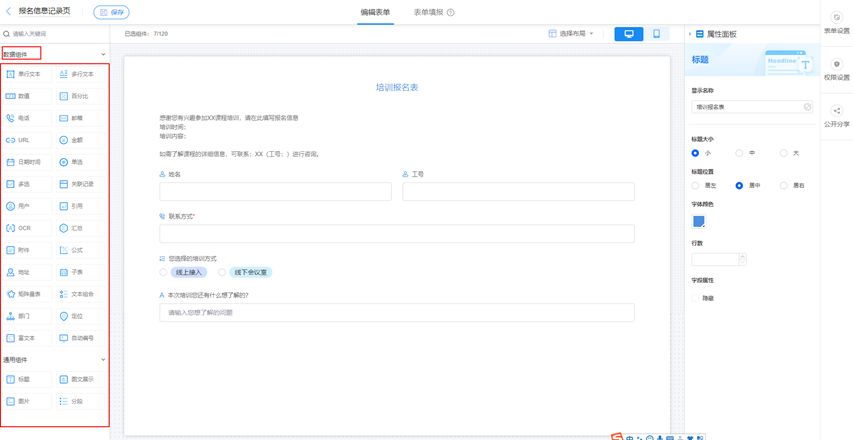Click the 联系方式 input field
The width and height of the screenshot is (853, 440).
click(397, 233)
